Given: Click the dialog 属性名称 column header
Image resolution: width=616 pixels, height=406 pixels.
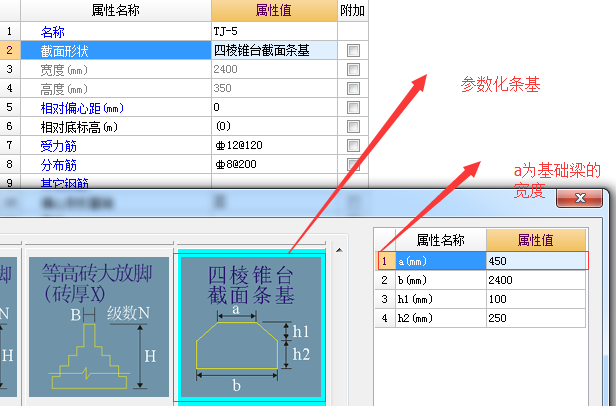Looking at the screenshot, I should click(440, 240).
